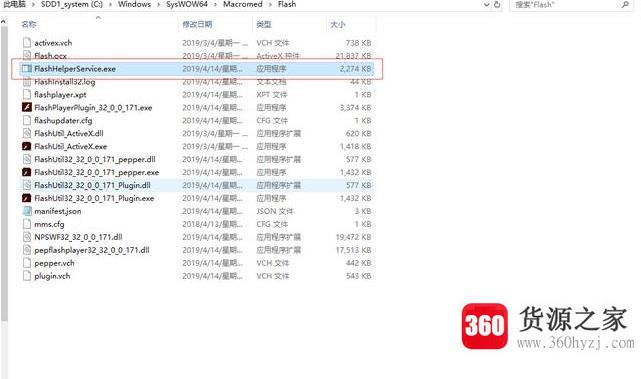641x379 pixels.
Task: Select FlashUtil32_32_0_0_171_Plugin.dll file name
Action: point(92,185)
